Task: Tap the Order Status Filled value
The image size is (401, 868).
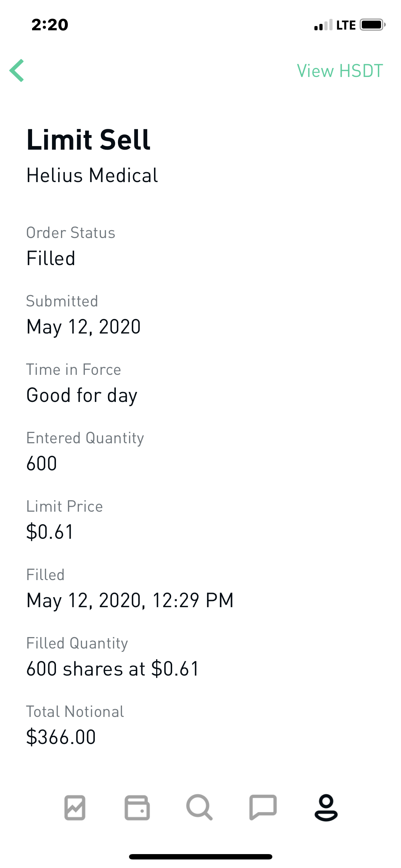Action: click(51, 258)
